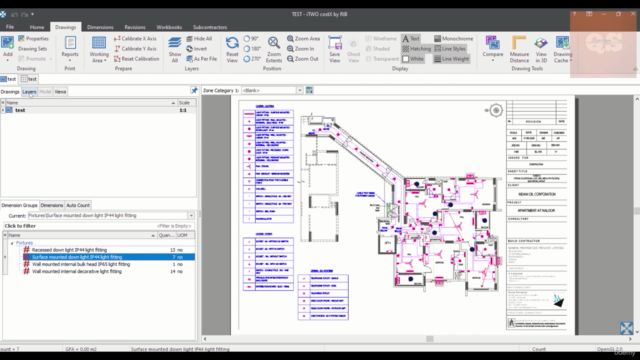Open Zone Category 1 dropdown
This screenshot has height=360, width=640.
pos(300,90)
